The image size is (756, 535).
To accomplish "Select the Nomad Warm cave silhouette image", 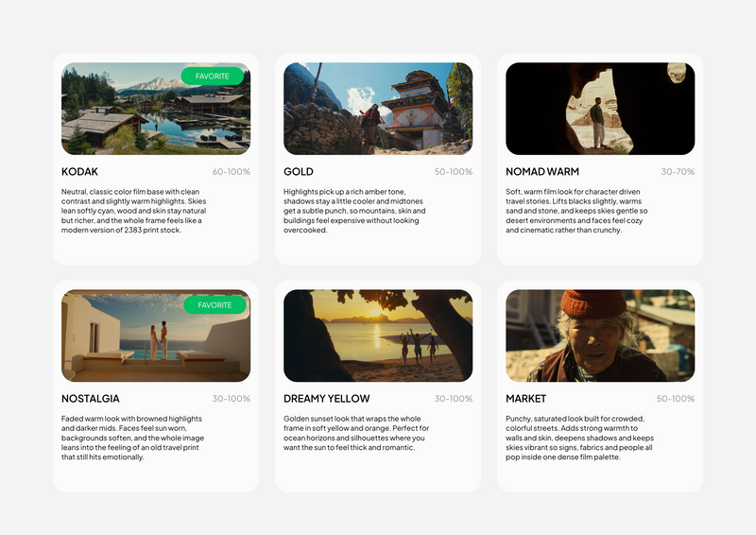I will (600, 109).
